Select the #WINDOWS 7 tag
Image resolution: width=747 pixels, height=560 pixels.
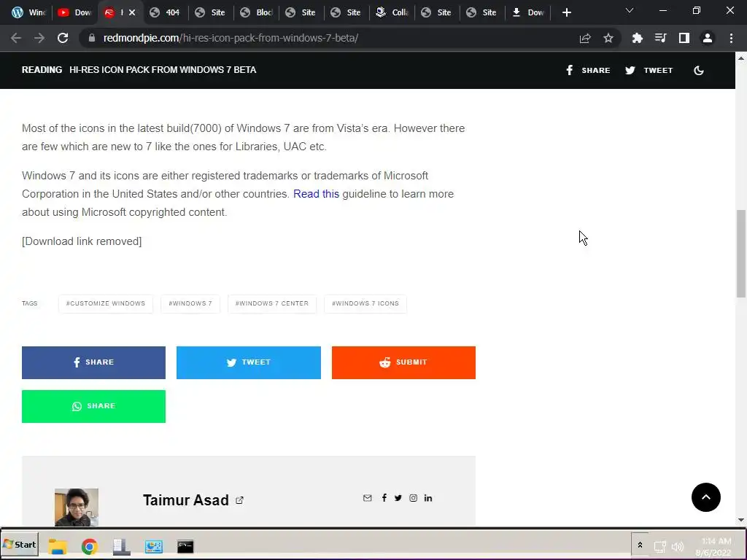(190, 303)
